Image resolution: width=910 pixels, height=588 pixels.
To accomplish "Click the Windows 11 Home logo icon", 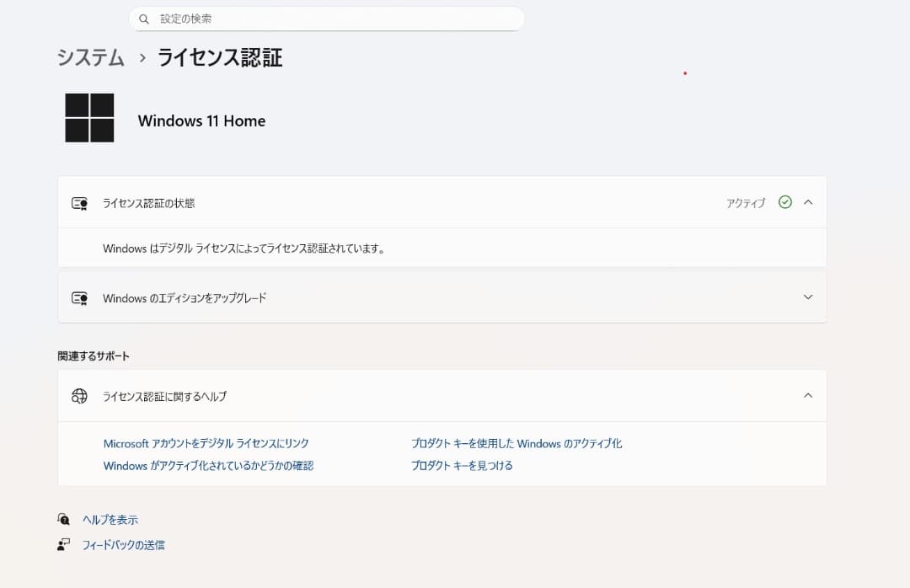I will point(89,116).
